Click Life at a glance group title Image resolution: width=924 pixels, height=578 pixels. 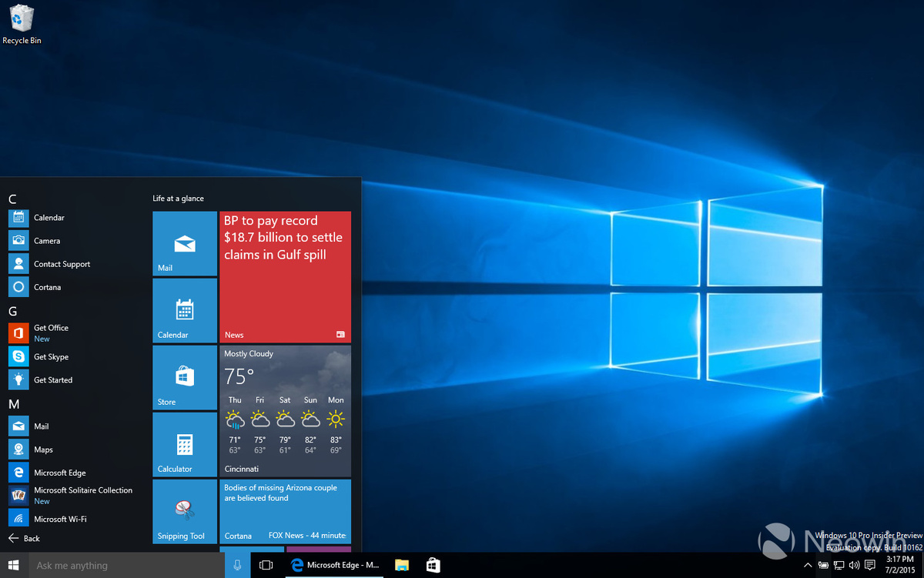[178, 199]
